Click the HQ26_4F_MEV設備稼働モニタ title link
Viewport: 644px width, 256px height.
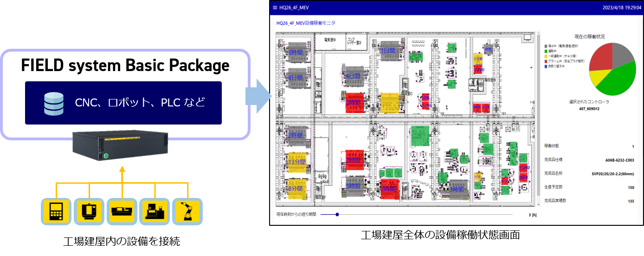[x=305, y=23]
